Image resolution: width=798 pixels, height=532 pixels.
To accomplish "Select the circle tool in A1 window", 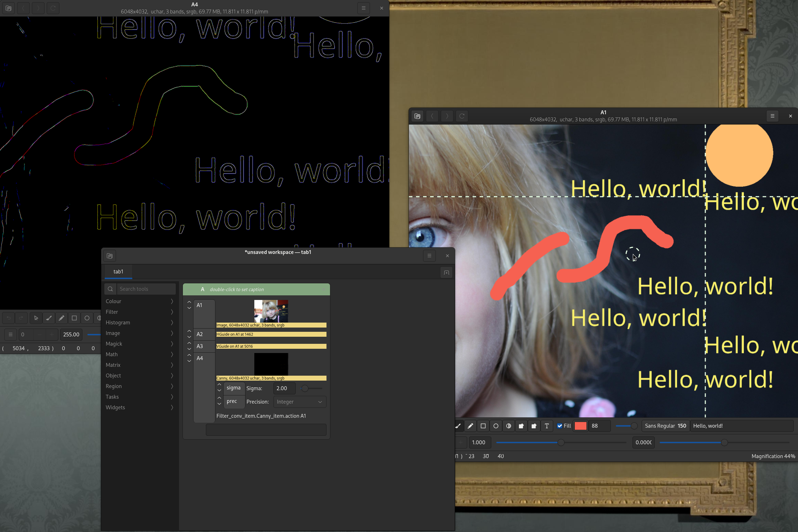I will pos(496,426).
